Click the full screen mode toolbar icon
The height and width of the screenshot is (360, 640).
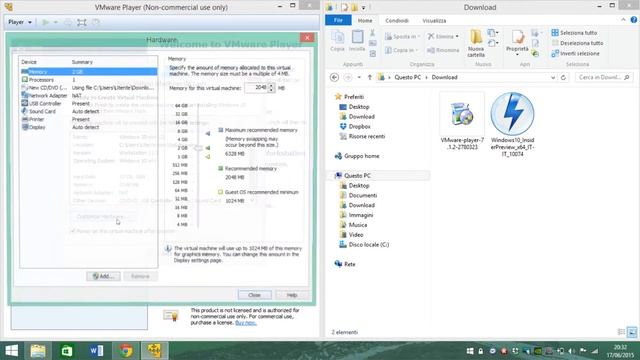(x=82, y=22)
